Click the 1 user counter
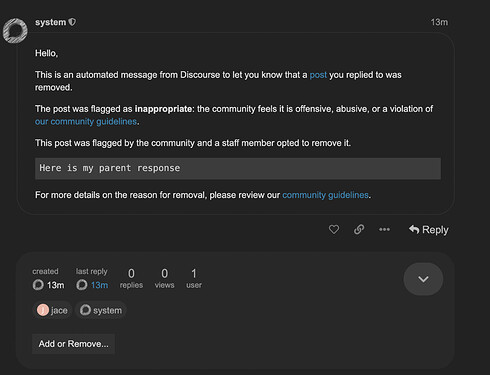Image resolution: width=490 pixels, height=375 pixels. (194, 278)
